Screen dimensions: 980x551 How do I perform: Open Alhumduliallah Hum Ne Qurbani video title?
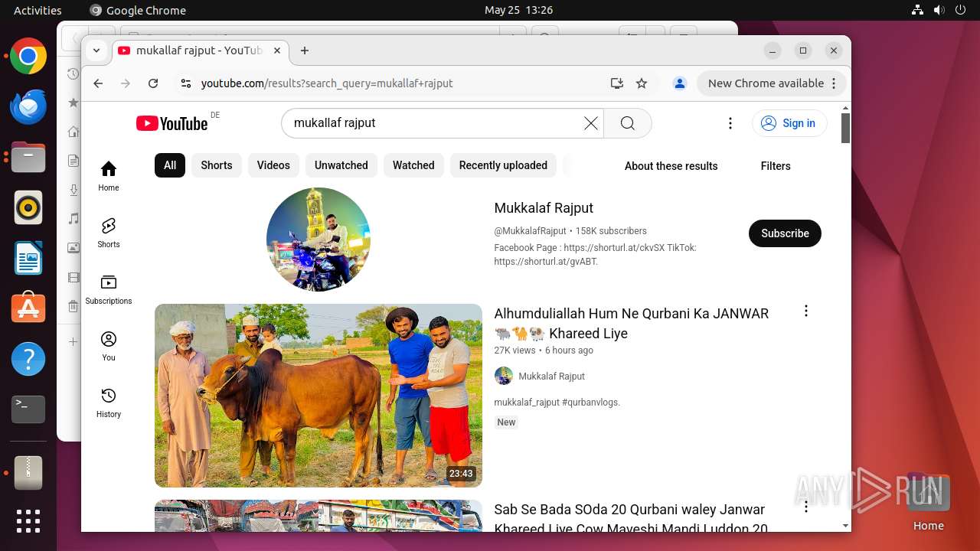tap(632, 323)
